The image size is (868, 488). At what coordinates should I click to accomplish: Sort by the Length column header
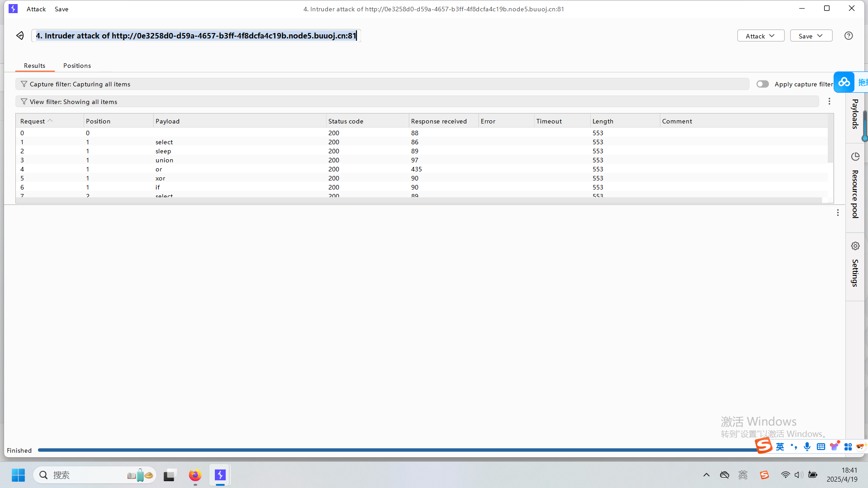[x=625, y=121]
